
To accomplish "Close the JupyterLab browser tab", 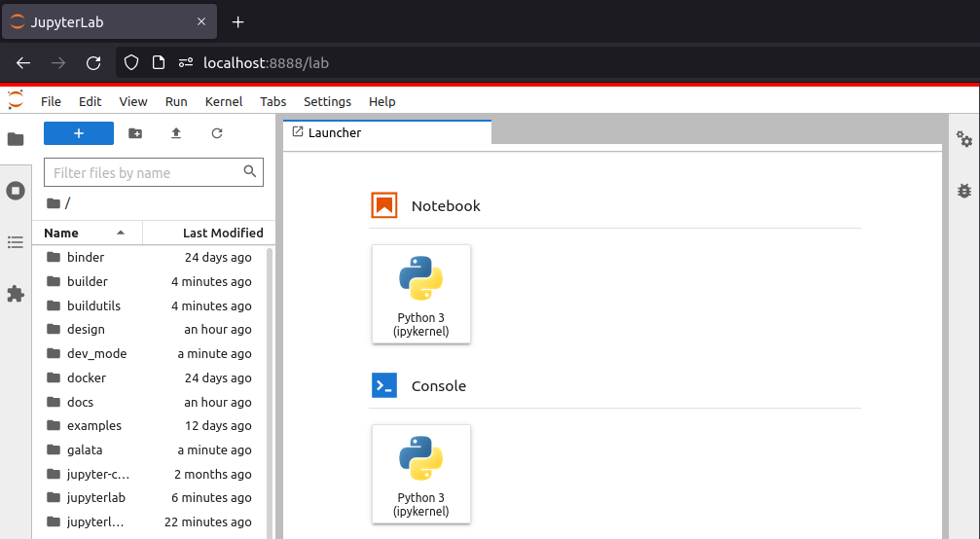I will (x=201, y=21).
